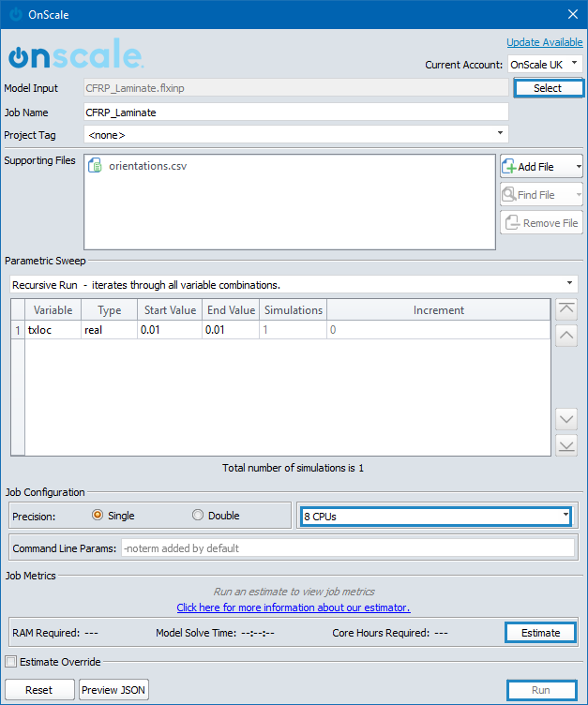Click the Preview JSON button

113,690
